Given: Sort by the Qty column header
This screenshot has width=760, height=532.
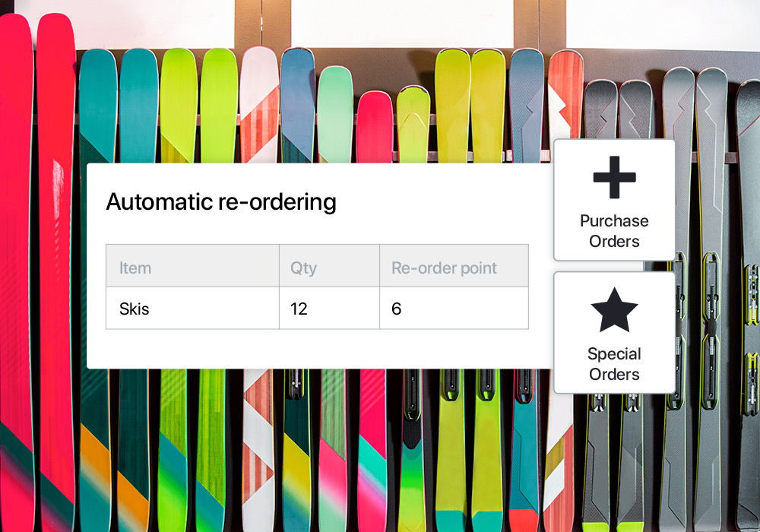Looking at the screenshot, I should pos(303,268).
